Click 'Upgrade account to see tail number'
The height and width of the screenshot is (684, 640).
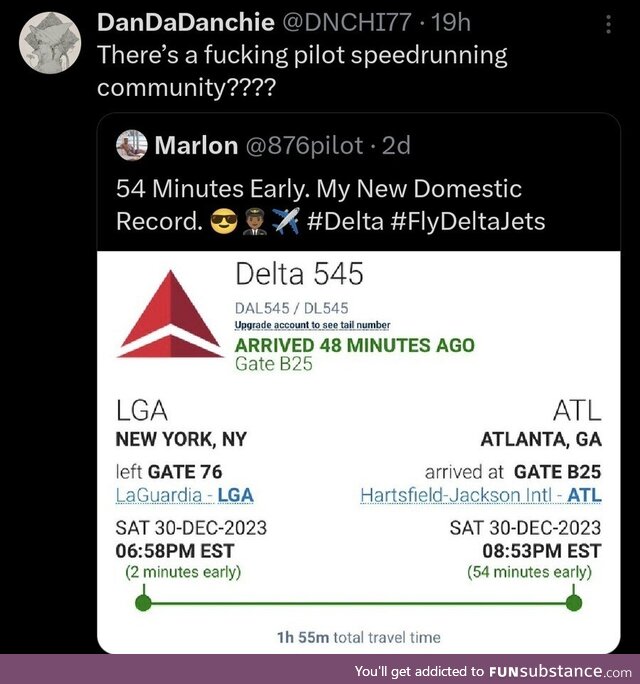[x=312, y=325]
